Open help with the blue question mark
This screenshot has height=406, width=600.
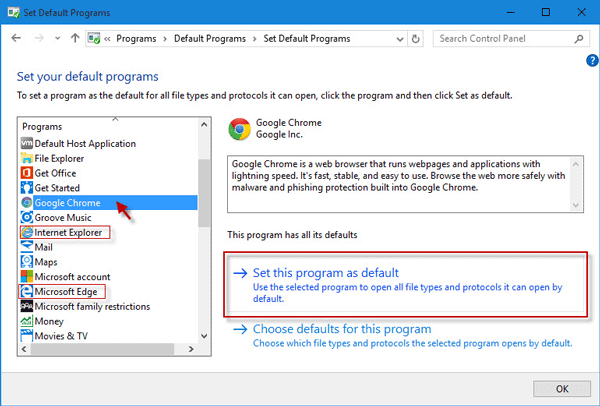(x=592, y=60)
